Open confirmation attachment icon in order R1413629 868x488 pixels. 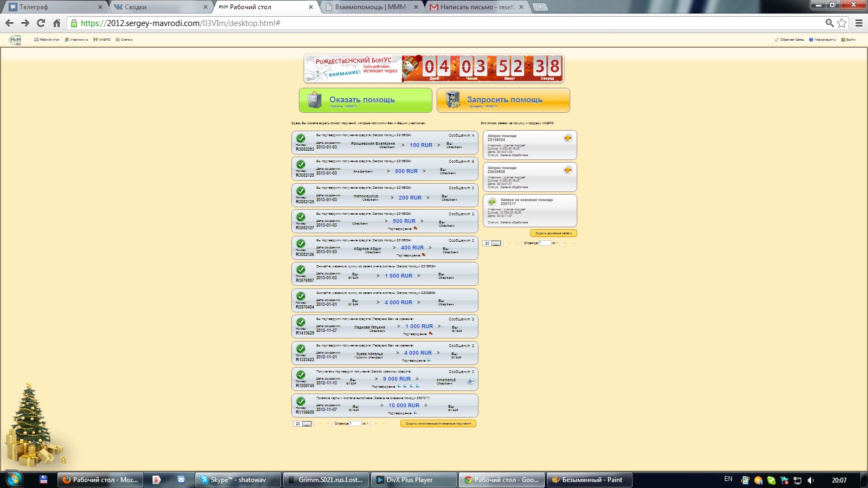(431, 333)
